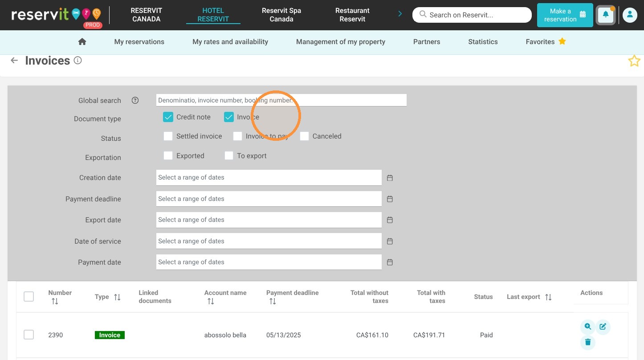
Task: Check the Canceled status
Action: click(x=304, y=136)
